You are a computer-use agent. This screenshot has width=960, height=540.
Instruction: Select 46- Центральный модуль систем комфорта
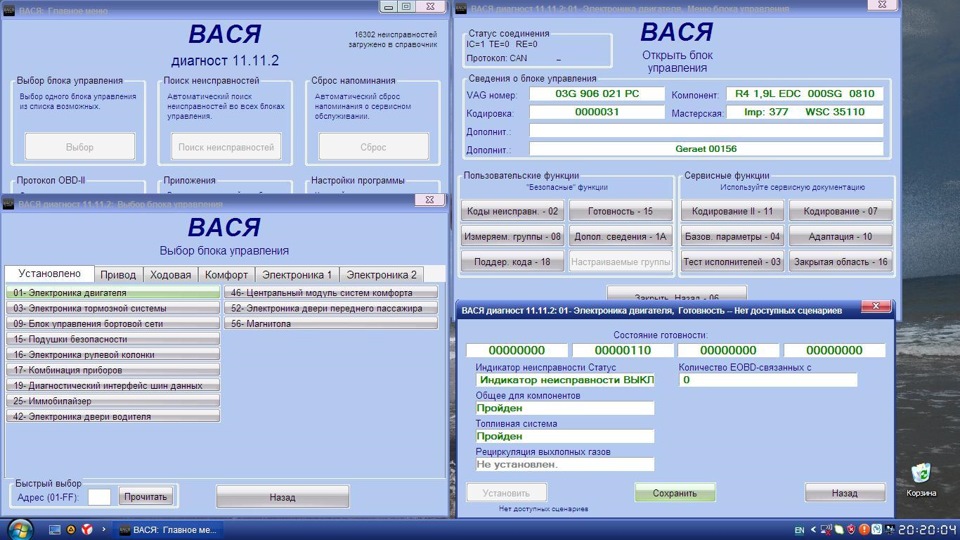331,293
